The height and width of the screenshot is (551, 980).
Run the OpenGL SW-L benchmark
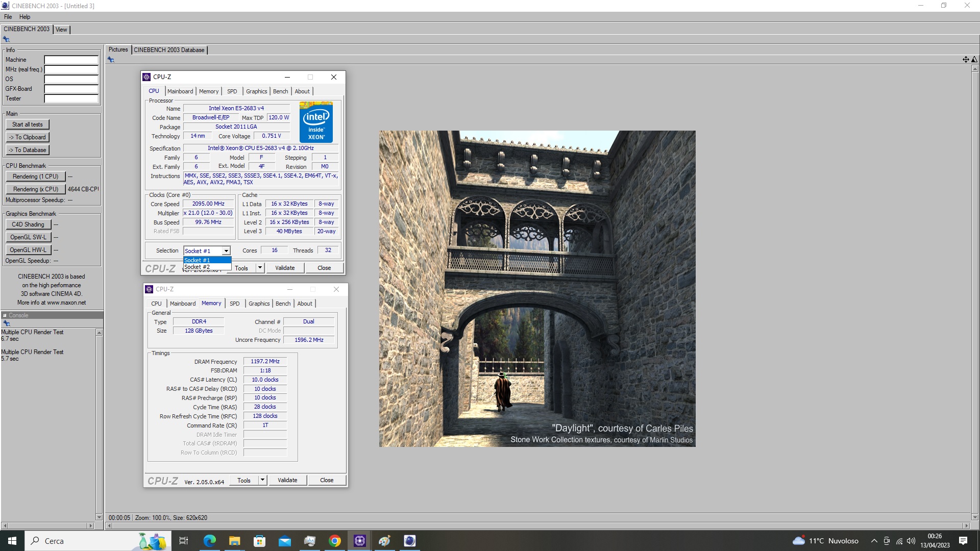28,237
